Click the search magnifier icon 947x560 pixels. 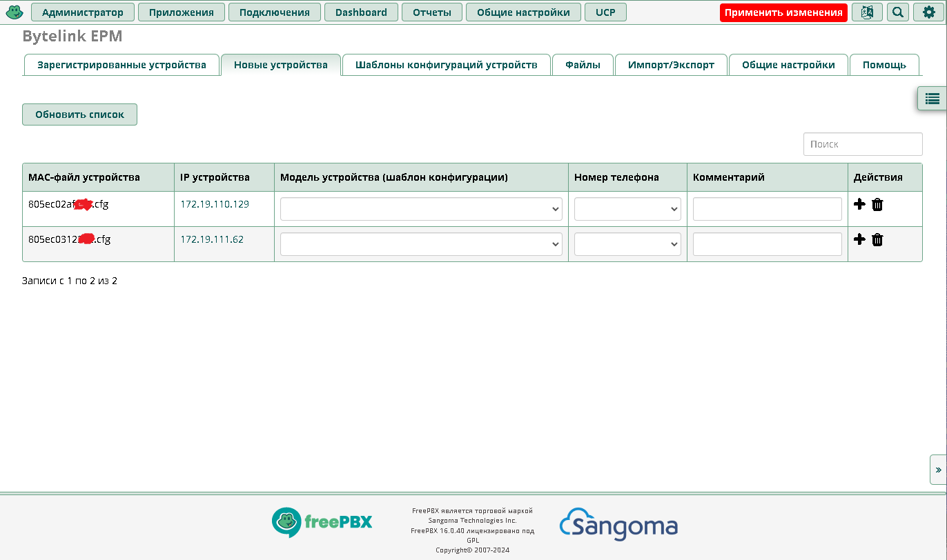[897, 12]
